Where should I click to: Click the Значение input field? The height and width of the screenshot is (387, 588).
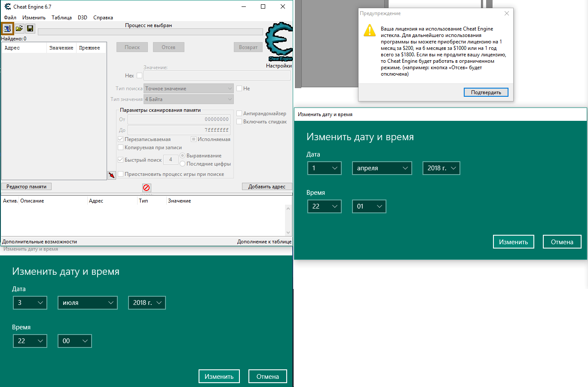point(217,76)
